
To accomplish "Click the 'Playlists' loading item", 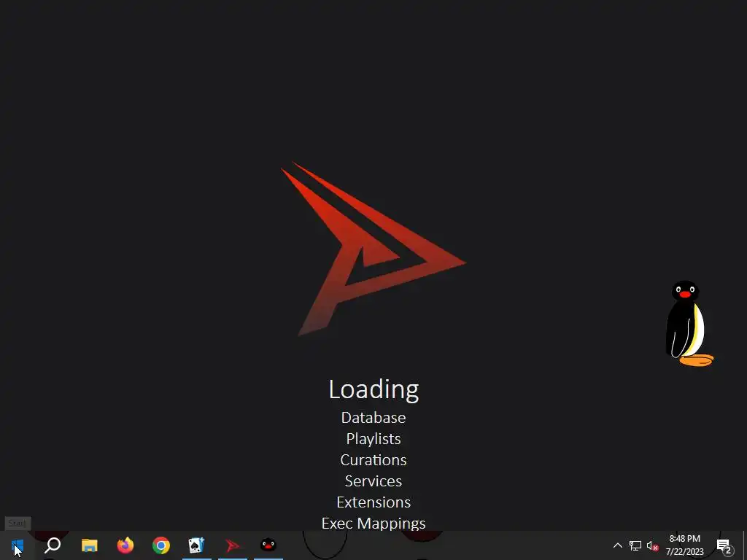I will click(x=373, y=439).
